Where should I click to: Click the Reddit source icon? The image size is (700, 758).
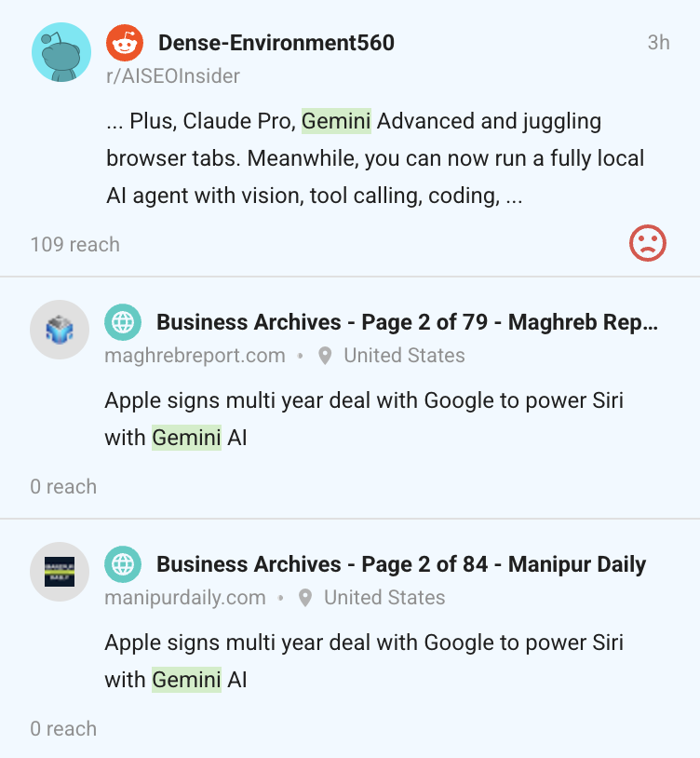(125, 43)
